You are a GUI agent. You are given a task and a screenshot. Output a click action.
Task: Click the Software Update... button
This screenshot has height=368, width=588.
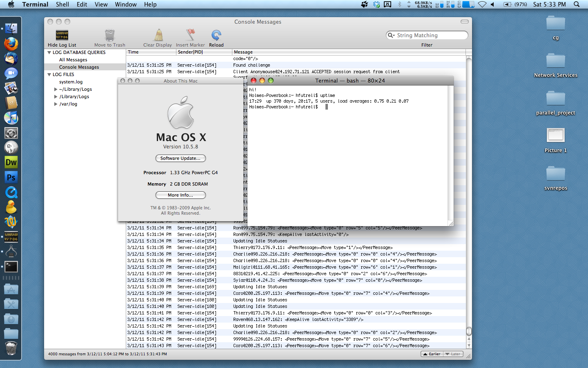(180, 158)
